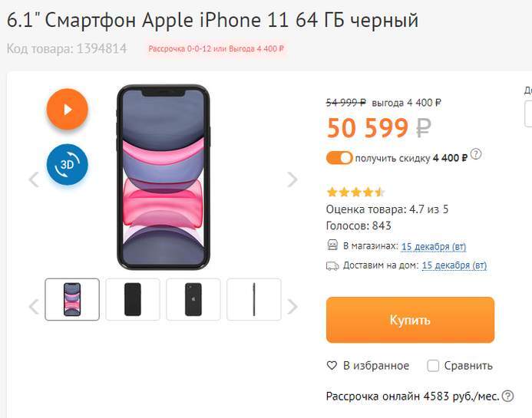Open the 3D view of the iPhone
The width and height of the screenshot is (532, 418).
click(x=68, y=164)
